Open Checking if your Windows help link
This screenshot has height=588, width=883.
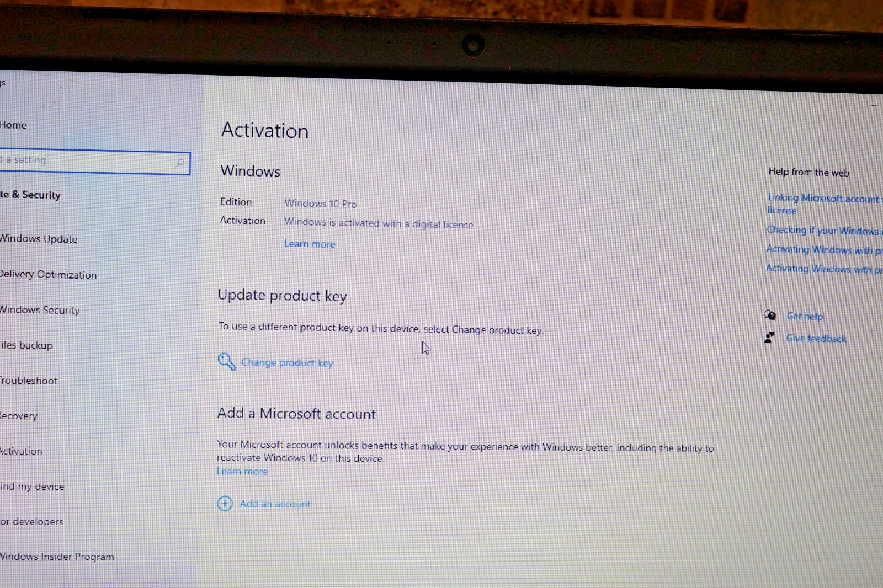[825, 231]
